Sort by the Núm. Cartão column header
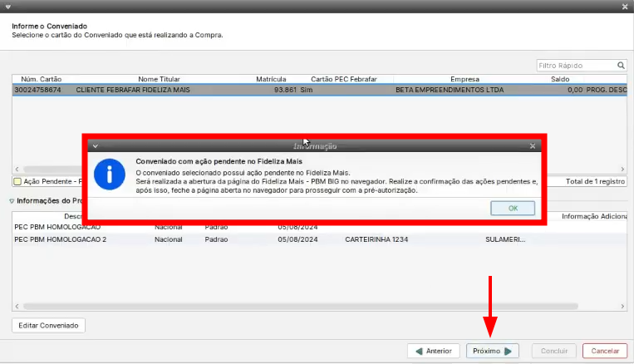The width and height of the screenshot is (634, 364). tap(41, 79)
